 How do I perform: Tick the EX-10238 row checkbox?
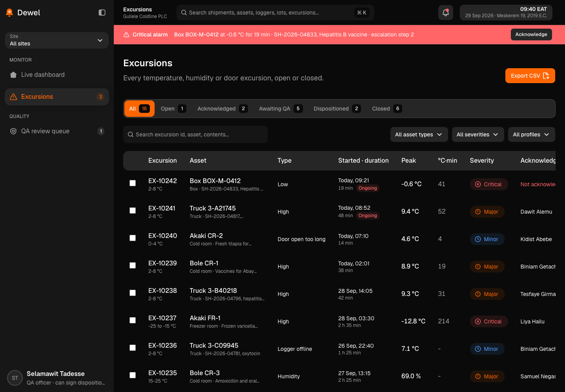(x=133, y=293)
